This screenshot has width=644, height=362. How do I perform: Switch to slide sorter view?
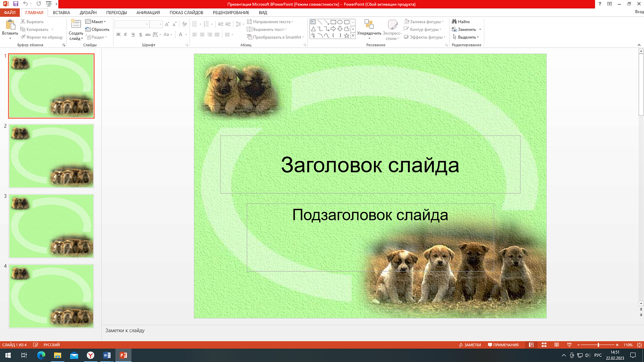click(x=544, y=345)
